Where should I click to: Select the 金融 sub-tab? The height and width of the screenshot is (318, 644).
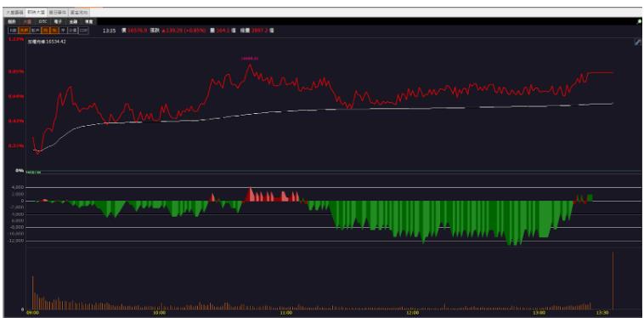[x=73, y=21]
